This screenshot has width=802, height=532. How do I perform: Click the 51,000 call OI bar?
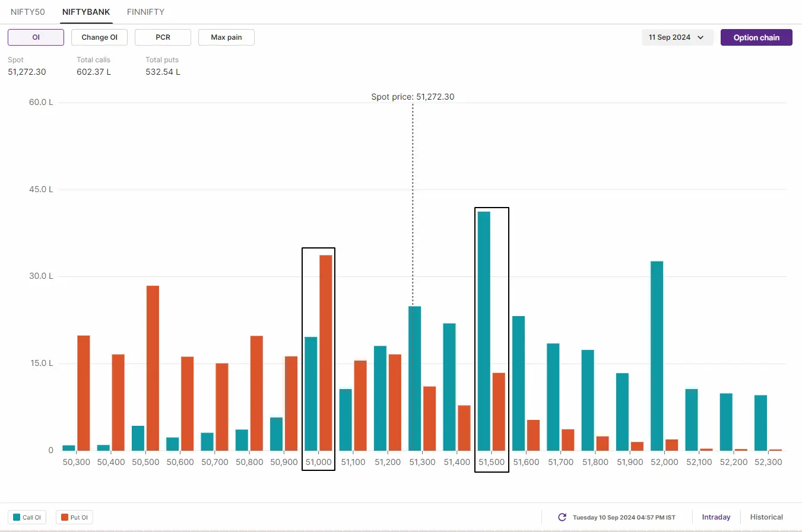(x=310, y=394)
